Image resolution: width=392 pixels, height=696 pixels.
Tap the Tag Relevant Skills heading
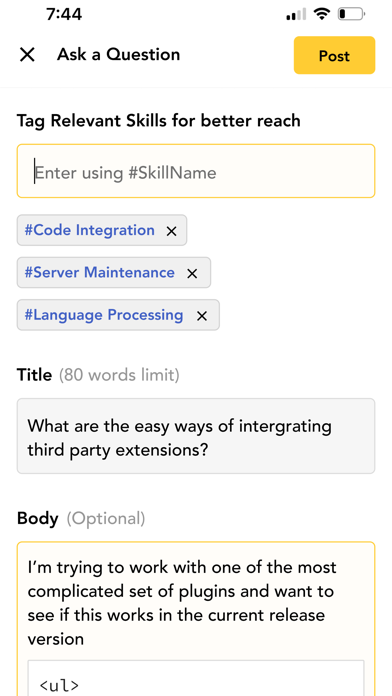pyautogui.click(x=158, y=121)
